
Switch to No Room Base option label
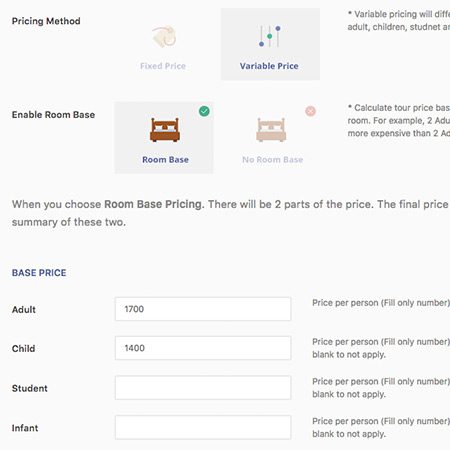click(272, 160)
